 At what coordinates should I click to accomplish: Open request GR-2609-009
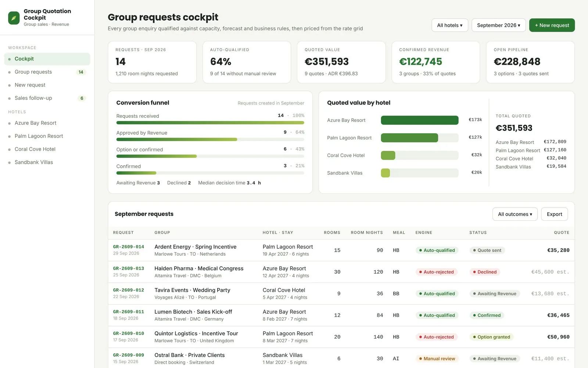click(128, 355)
